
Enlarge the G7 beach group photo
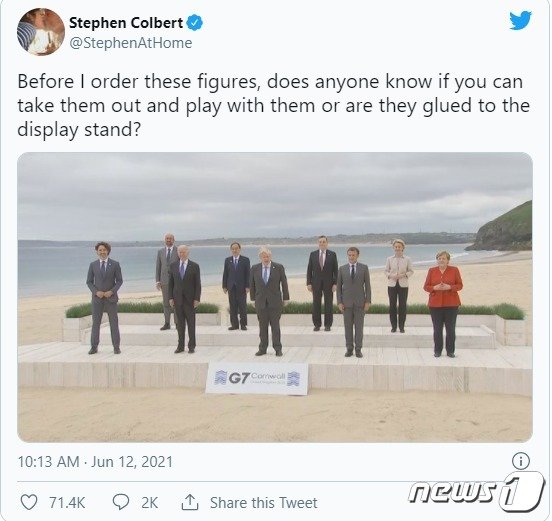tap(275, 297)
